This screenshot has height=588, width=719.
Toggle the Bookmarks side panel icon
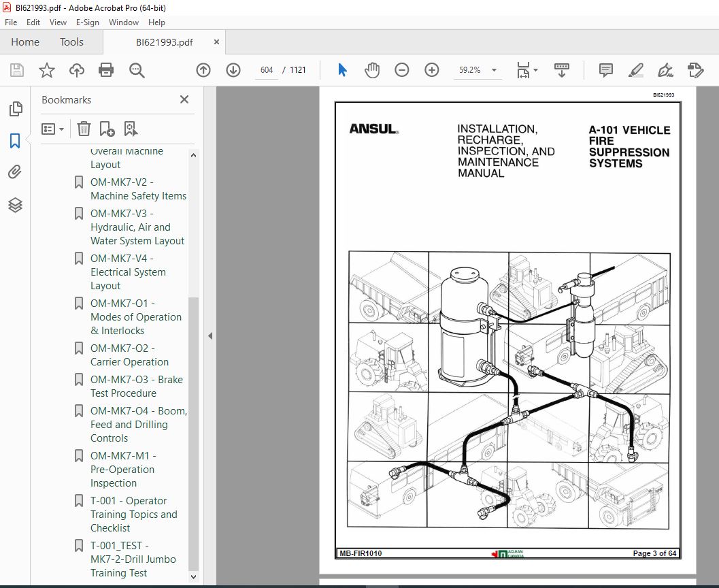pyautogui.click(x=15, y=141)
